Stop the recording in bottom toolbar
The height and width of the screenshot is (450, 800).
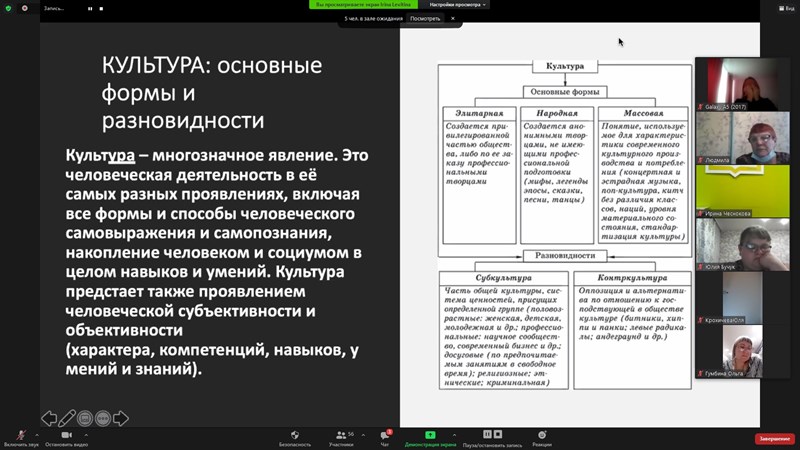(498, 434)
